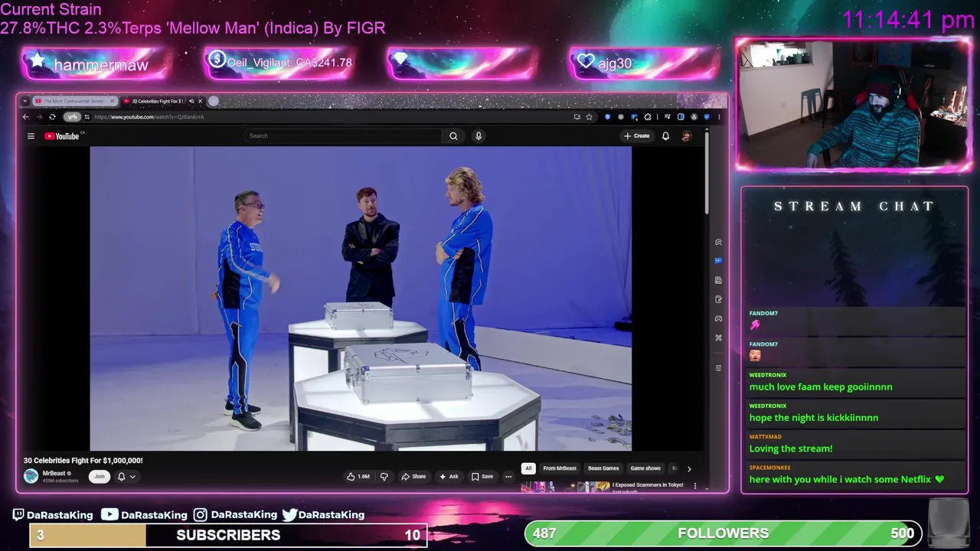Click the 'hammermaw' latest follower label
980x551 pixels.
pyautogui.click(x=100, y=65)
